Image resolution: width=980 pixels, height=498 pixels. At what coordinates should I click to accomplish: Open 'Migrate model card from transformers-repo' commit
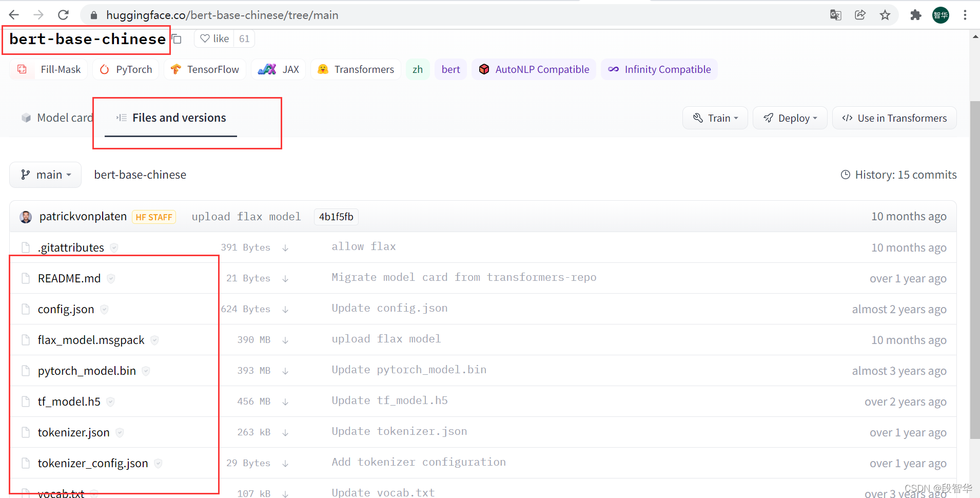(x=464, y=277)
